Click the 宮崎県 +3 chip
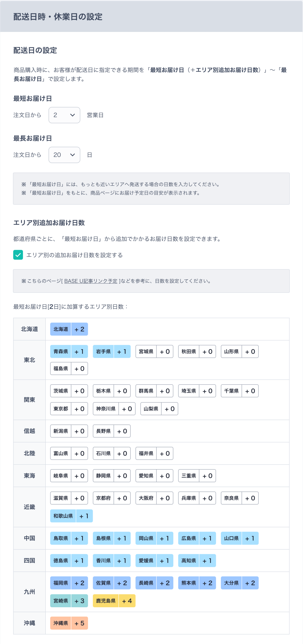Screen dimensions: 303x644 click(x=69, y=601)
